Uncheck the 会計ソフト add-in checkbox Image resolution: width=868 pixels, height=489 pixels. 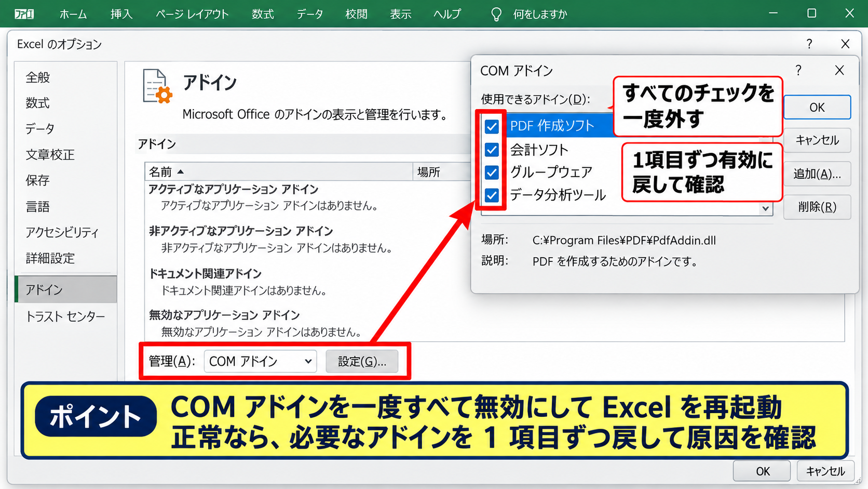tap(492, 150)
